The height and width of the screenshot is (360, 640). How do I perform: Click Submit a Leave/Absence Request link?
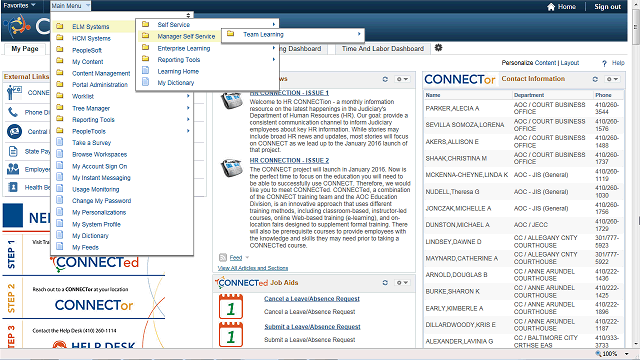coord(312,327)
